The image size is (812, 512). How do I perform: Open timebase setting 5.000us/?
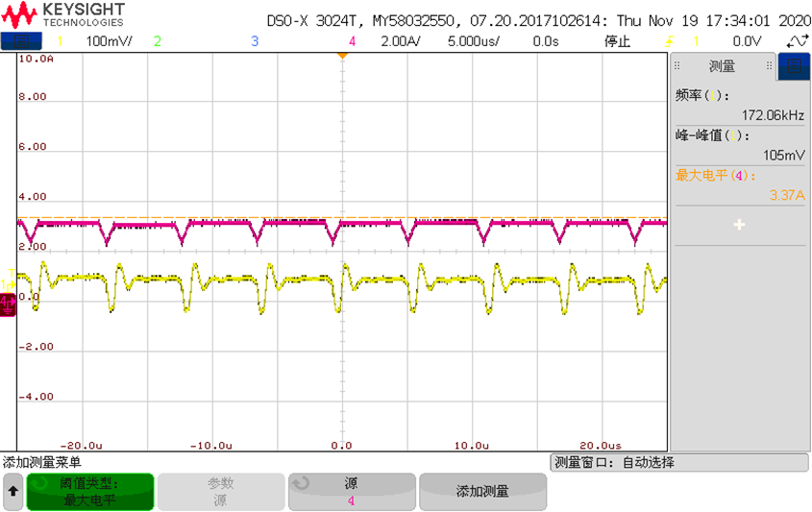click(474, 41)
